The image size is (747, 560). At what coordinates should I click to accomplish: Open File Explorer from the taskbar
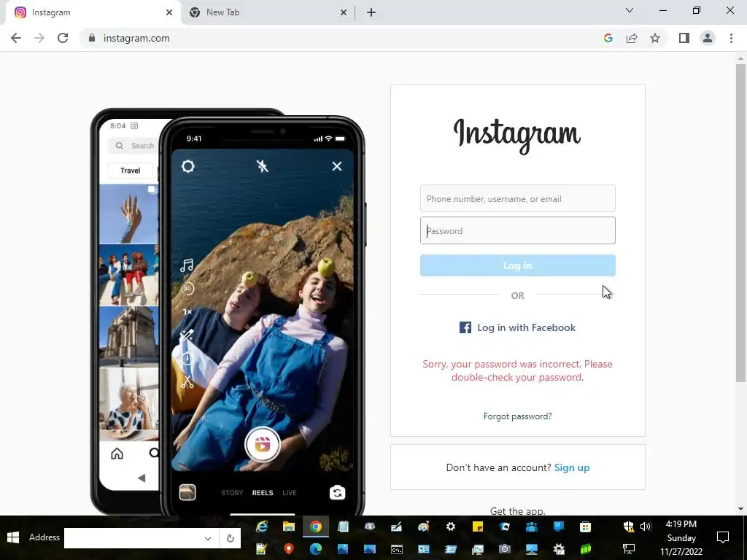[289, 526]
